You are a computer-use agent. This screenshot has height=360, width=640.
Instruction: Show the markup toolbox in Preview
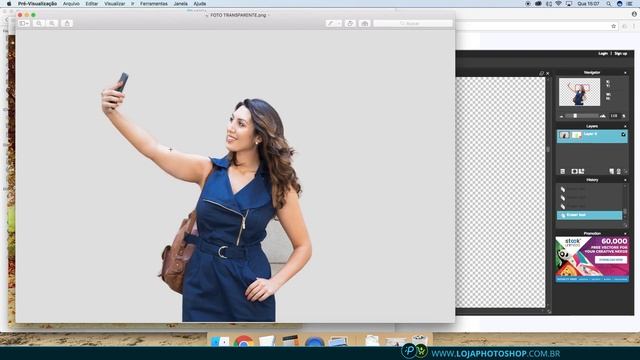pyautogui.click(x=364, y=24)
